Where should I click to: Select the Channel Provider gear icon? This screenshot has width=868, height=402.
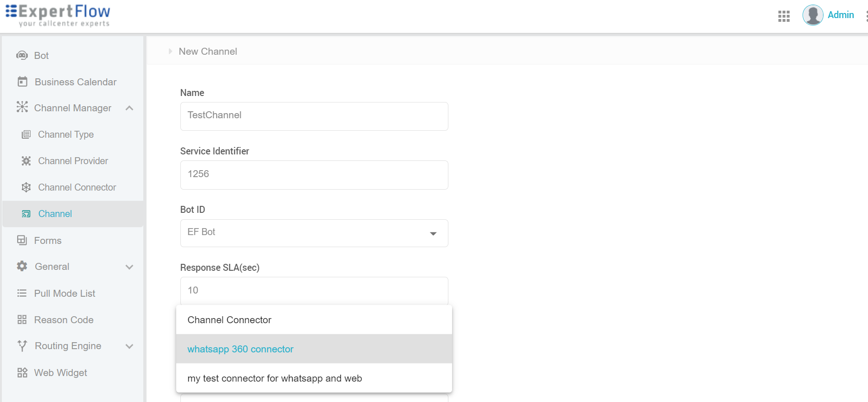26,160
